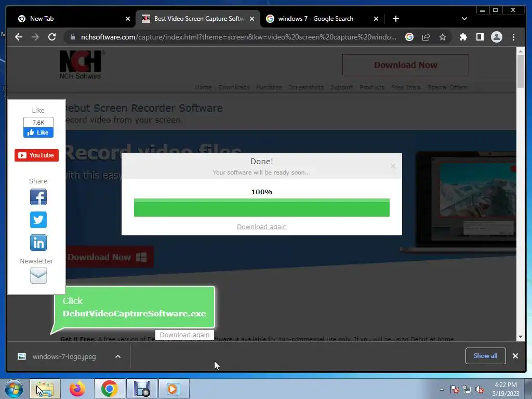Open the media player taskbar icon
532x399 pixels.
[x=174, y=389]
